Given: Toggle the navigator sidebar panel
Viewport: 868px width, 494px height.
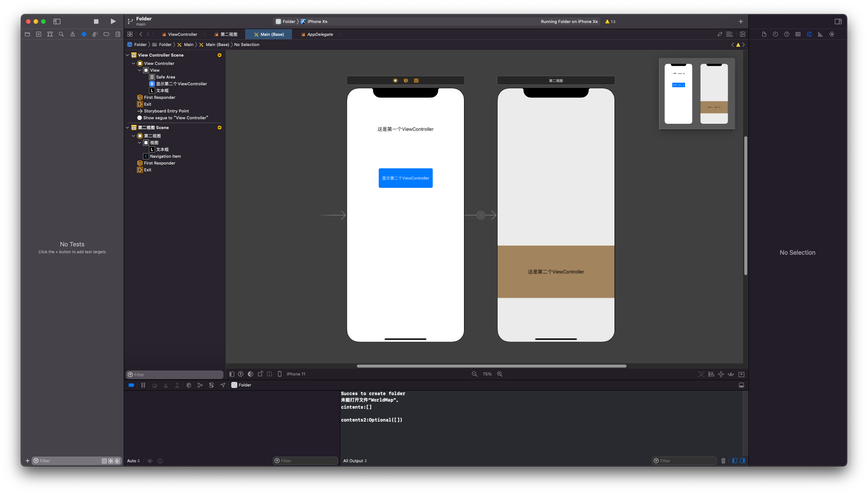Looking at the screenshot, I should coord(57,22).
